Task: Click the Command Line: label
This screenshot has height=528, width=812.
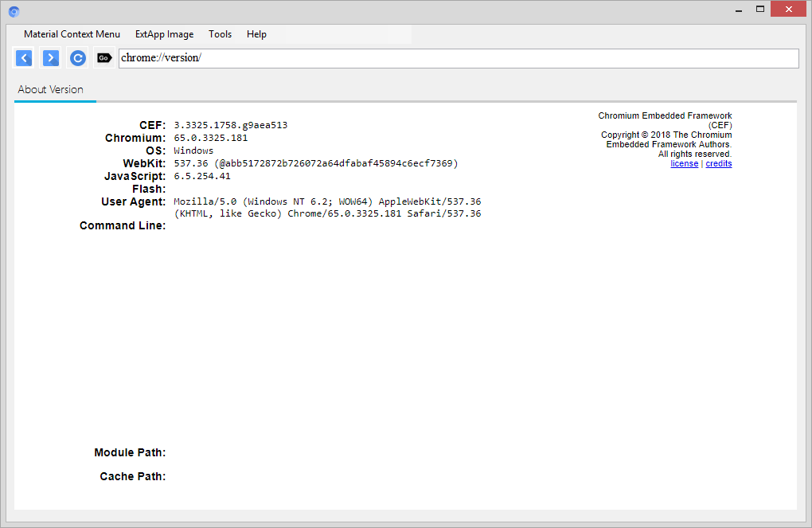Action: pyautogui.click(x=123, y=225)
